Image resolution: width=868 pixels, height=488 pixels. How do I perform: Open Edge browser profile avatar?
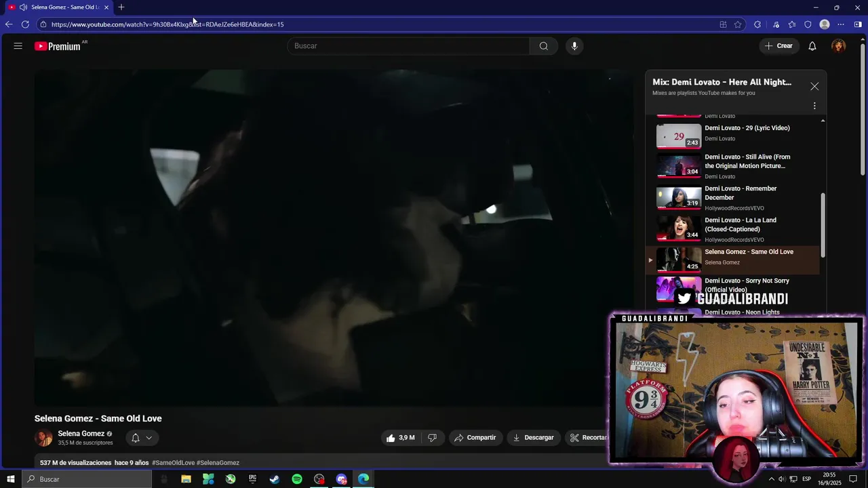(x=825, y=24)
